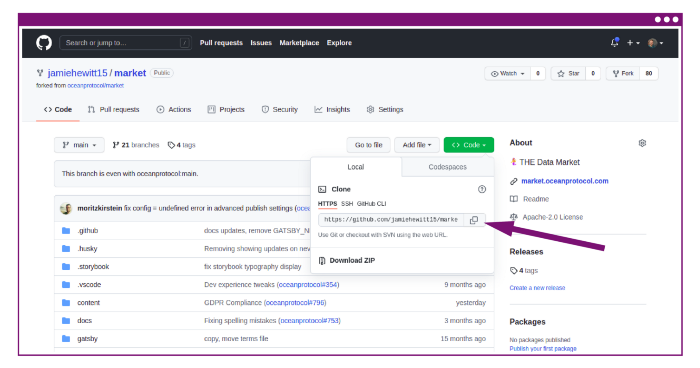The width and height of the screenshot is (700, 368).
Task: Click moritzkirstein's commit avatar
Action: (x=66, y=208)
